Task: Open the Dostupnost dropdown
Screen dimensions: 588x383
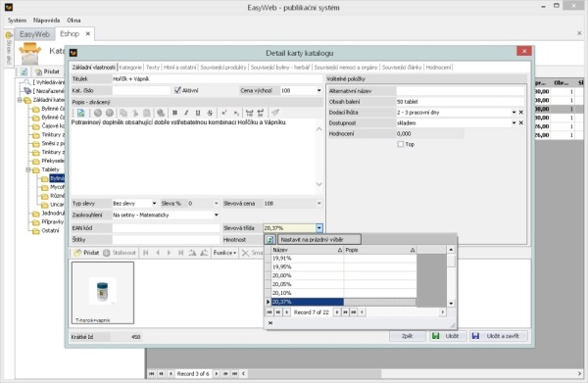Action: tap(514, 122)
